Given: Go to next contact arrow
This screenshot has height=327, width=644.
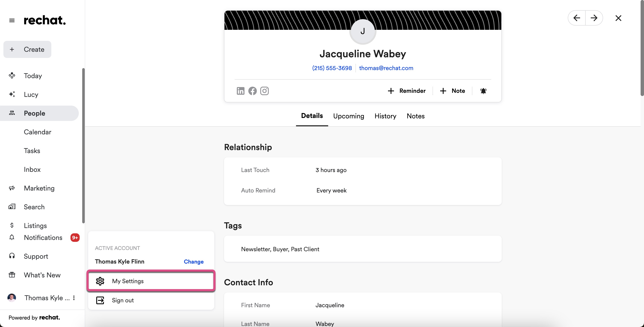Looking at the screenshot, I should [x=594, y=18].
